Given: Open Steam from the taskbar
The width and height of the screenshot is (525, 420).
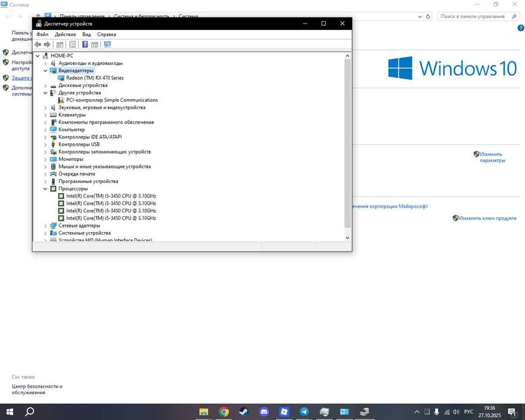Looking at the screenshot, I should coord(244,412).
